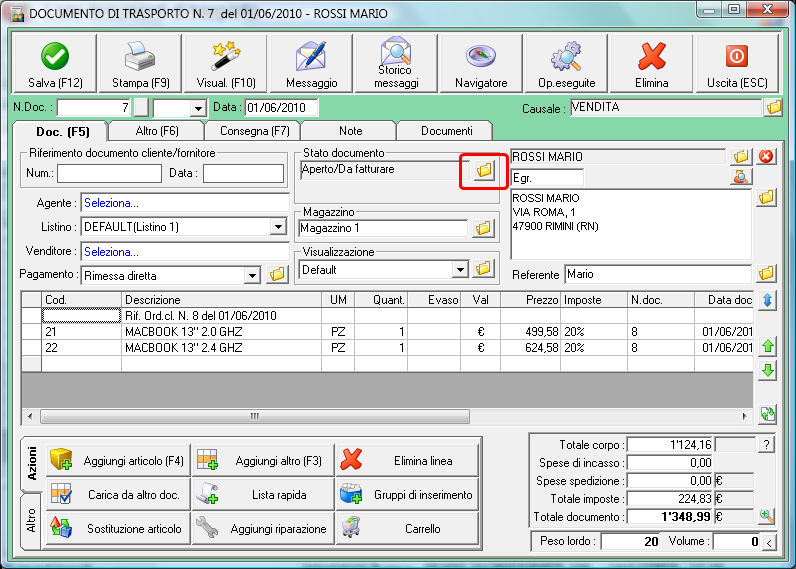Switch to Altro (F6) tab
The width and height of the screenshot is (796, 569).
point(157,131)
